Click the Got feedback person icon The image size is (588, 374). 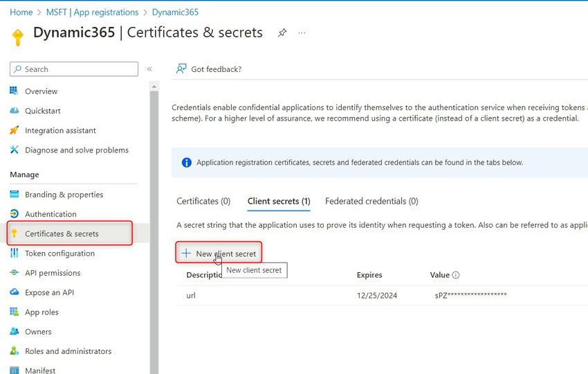pyautogui.click(x=181, y=69)
